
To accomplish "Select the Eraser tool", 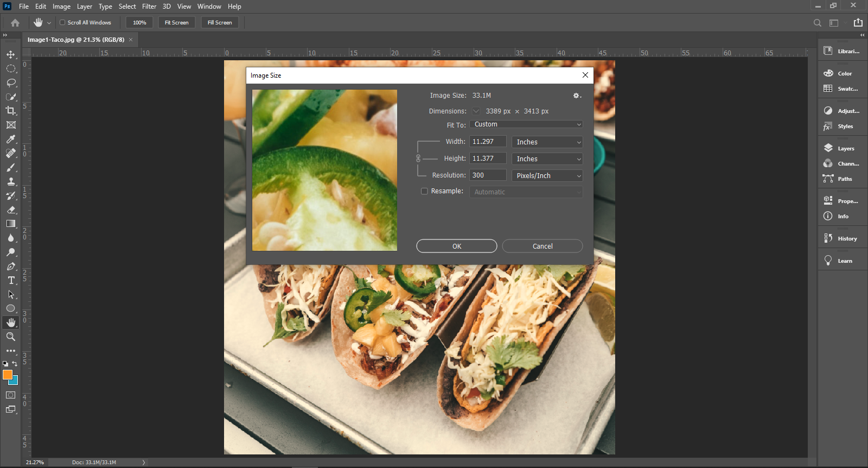I will [11, 210].
